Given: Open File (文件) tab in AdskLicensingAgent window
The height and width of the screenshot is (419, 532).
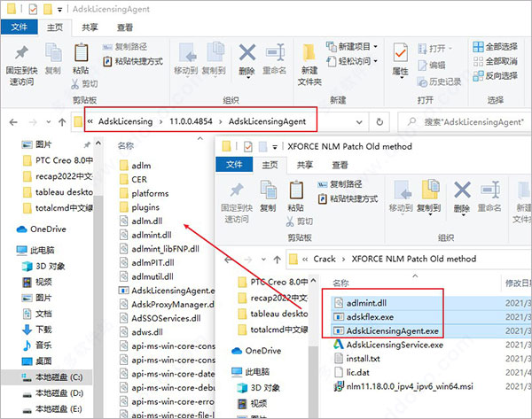Looking at the screenshot, I should click(x=19, y=27).
